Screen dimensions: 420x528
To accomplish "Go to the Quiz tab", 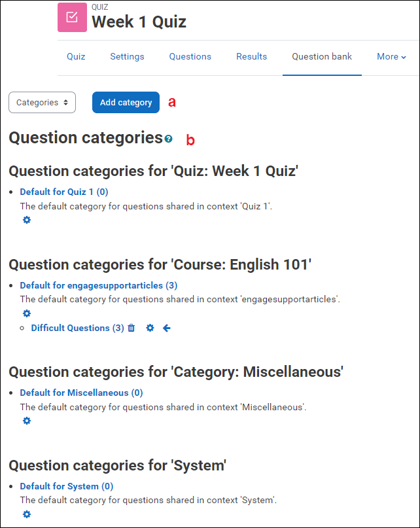I will coord(75,57).
